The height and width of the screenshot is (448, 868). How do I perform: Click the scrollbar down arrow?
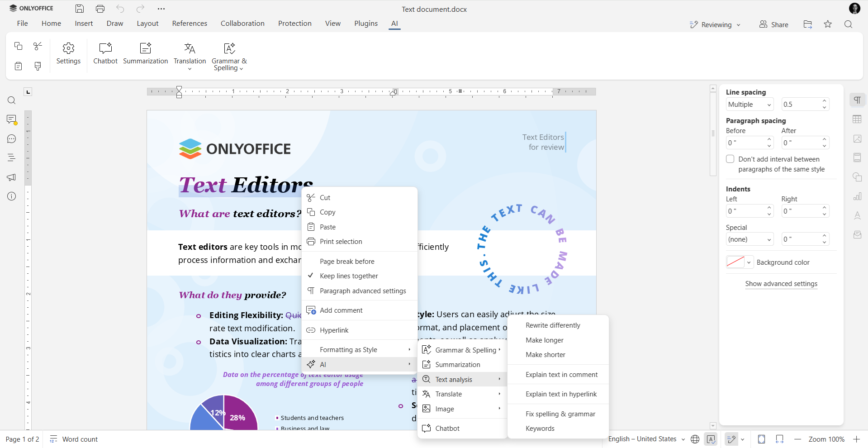(x=713, y=426)
